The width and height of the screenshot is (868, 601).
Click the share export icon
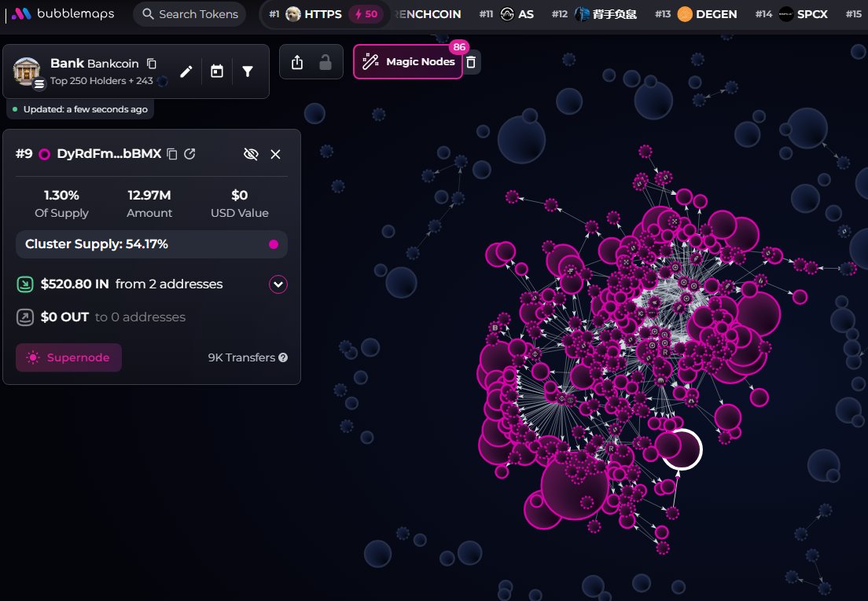click(297, 62)
